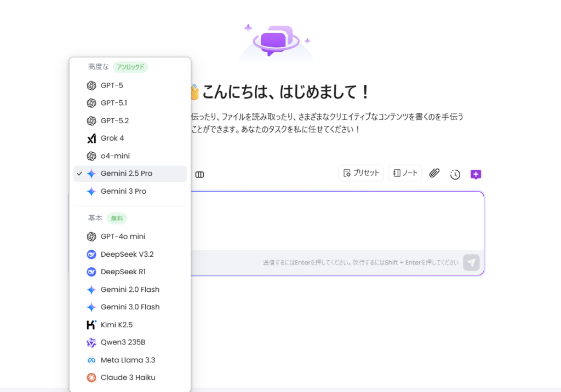Click the paper plane send button
The image size is (561, 392).
(x=471, y=262)
